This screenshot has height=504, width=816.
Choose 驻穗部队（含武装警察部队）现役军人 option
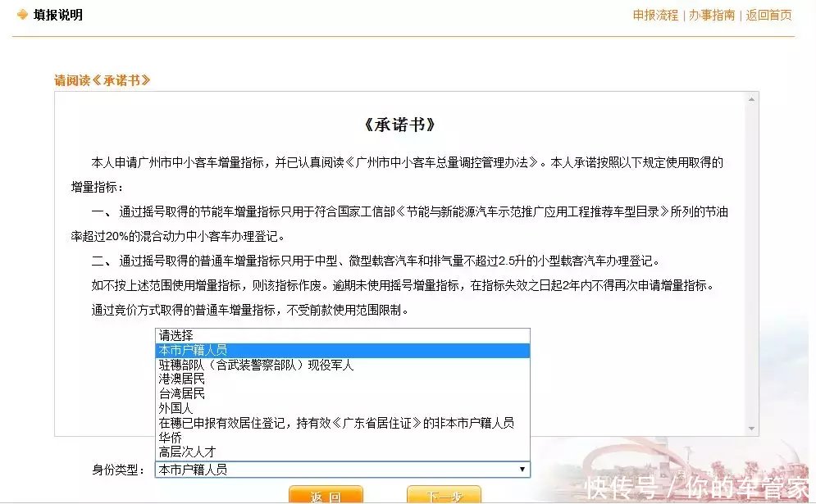(x=343, y=366)
